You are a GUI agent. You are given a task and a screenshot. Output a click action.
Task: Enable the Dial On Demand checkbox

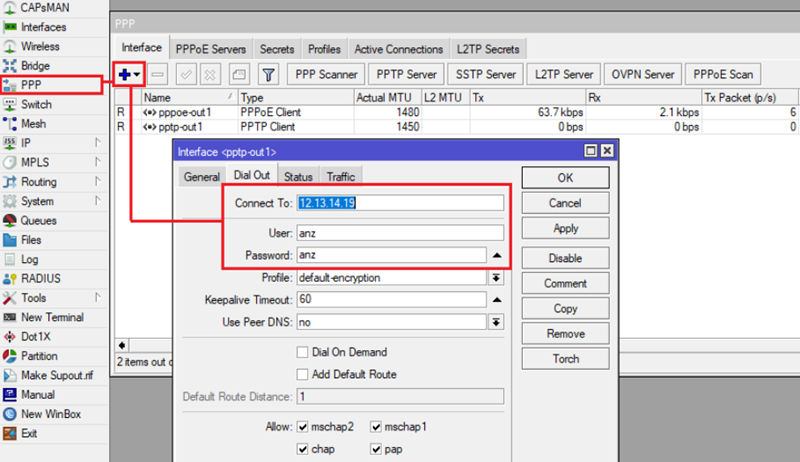pyautogui.click(x=302, y=352)
